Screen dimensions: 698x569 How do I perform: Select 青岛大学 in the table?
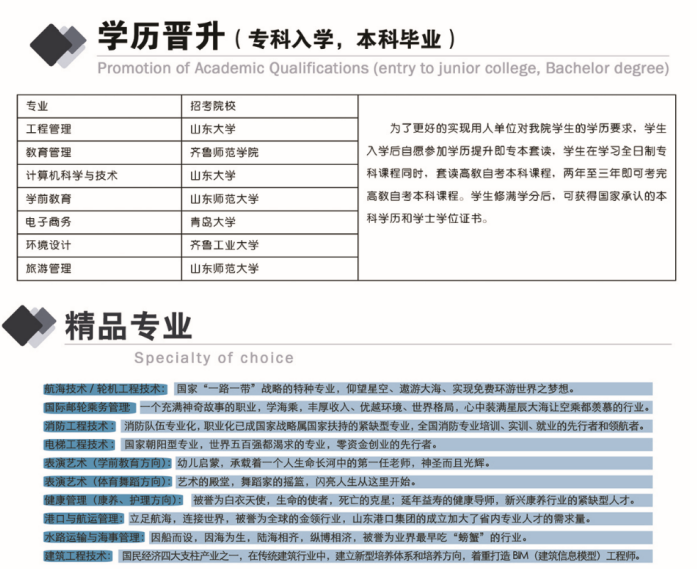click(x=213, y=222)
